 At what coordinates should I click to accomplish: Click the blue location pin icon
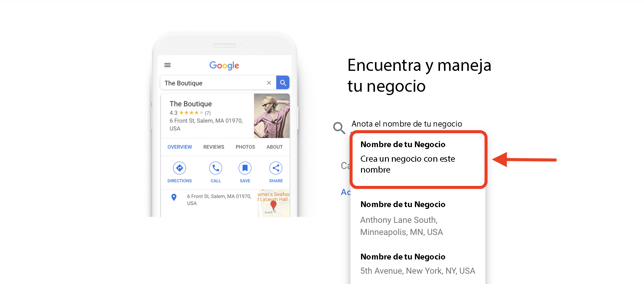(x=174, y=197)
